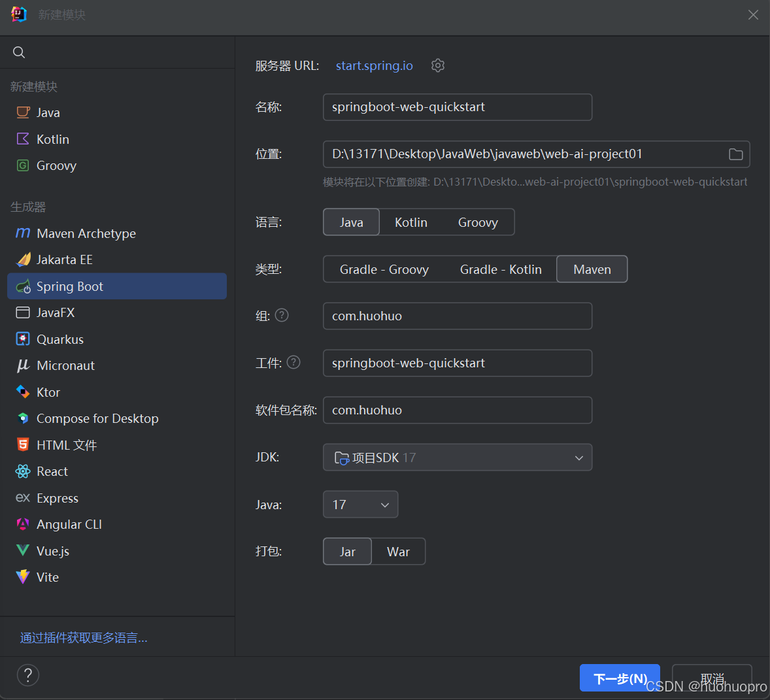Select Quarkus generator

[x=117, y=339]
